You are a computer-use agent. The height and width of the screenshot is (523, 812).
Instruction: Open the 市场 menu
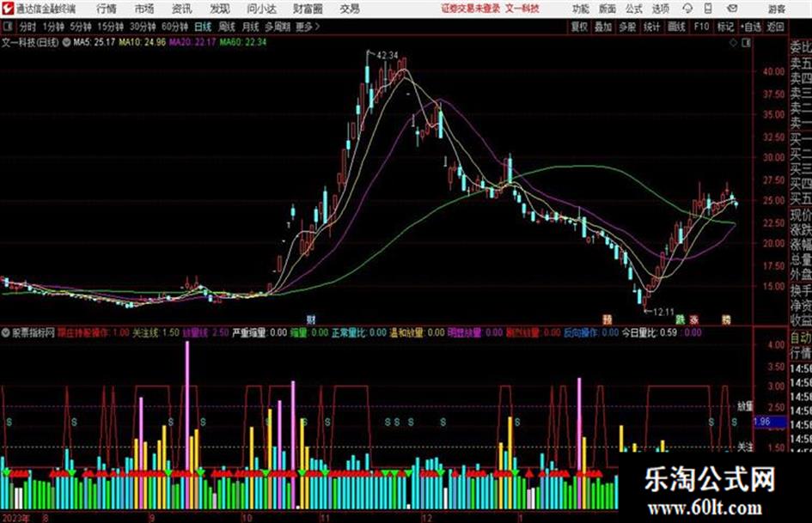pos(144,9)
